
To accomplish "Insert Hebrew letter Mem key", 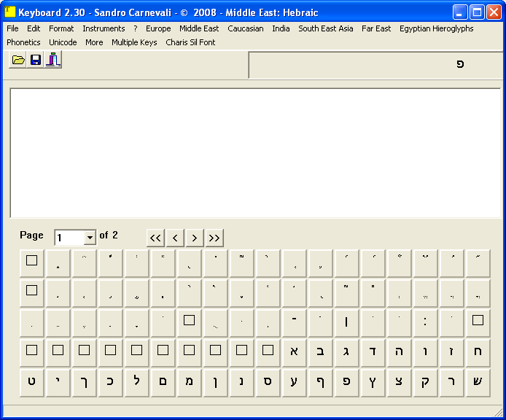I will tap(189, 383).
